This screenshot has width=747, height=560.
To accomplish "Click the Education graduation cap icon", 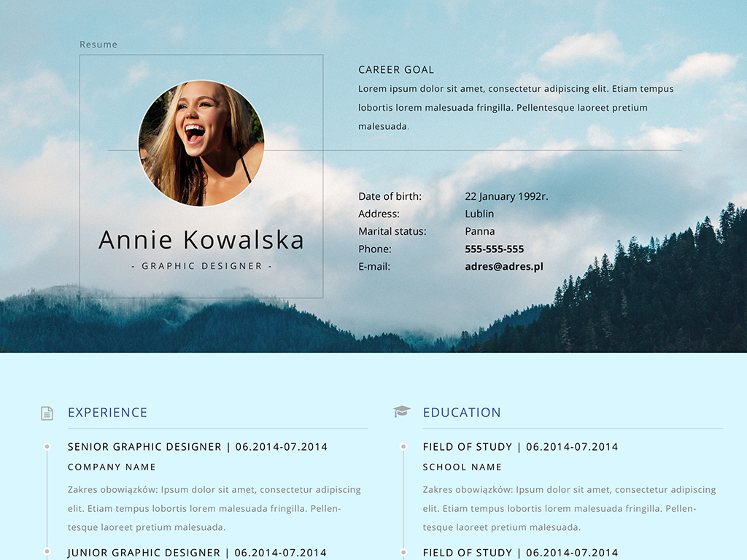I will [x=402, y=411].
